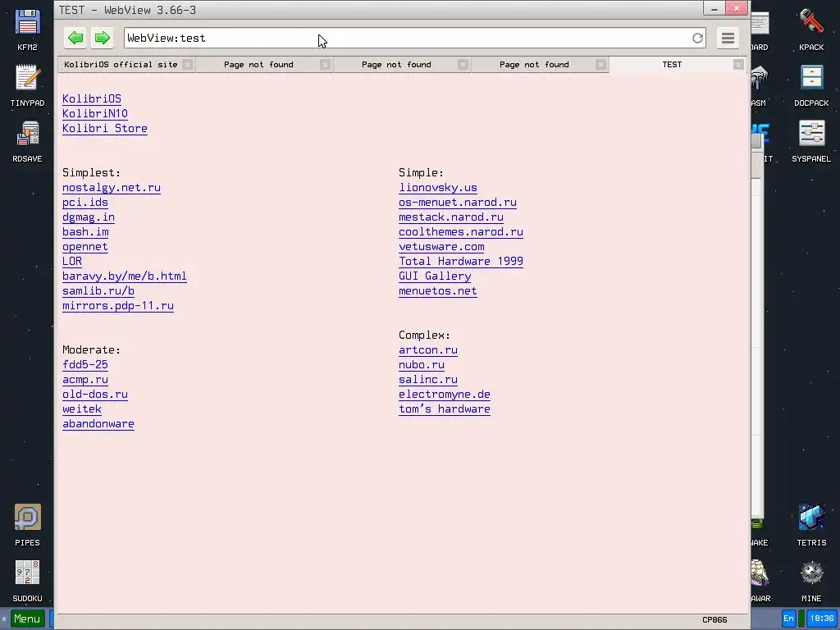Follow the menuetos.net link

point(438,291)
